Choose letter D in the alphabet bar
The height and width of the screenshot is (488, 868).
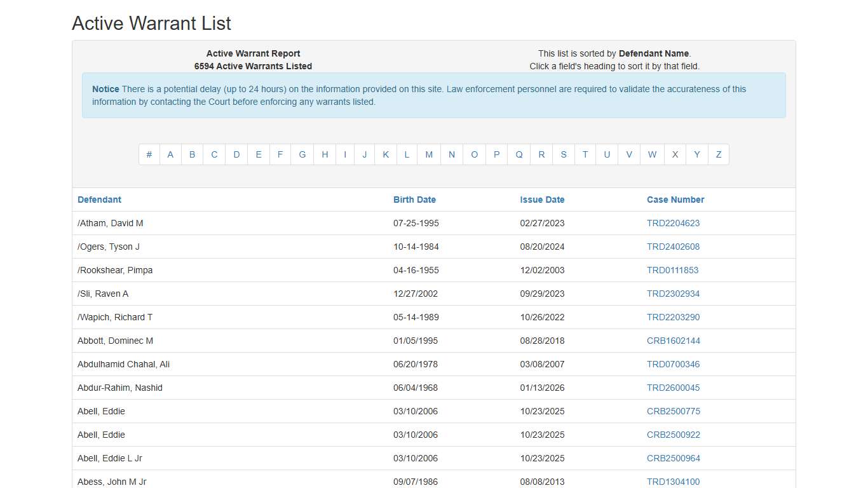(236, 154)
